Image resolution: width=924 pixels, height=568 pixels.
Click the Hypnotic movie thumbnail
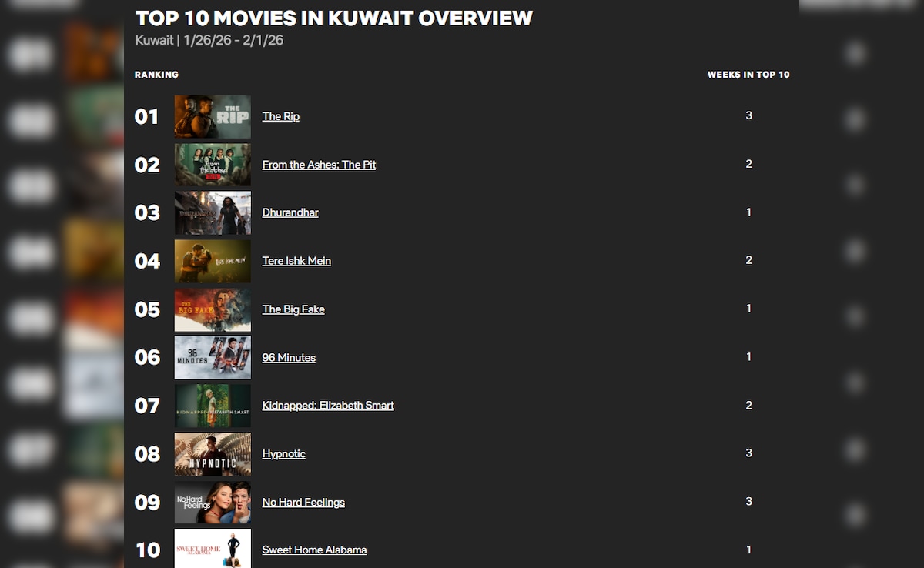pyautogui.click(x=213, y=454)
